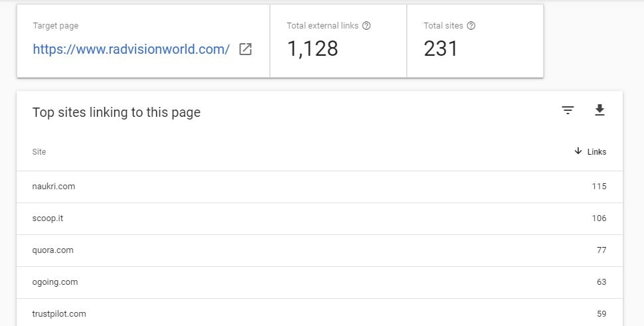Screen dimensions: 644x326
Task: Click the Top sites linking heading
Action: (116, 112)
